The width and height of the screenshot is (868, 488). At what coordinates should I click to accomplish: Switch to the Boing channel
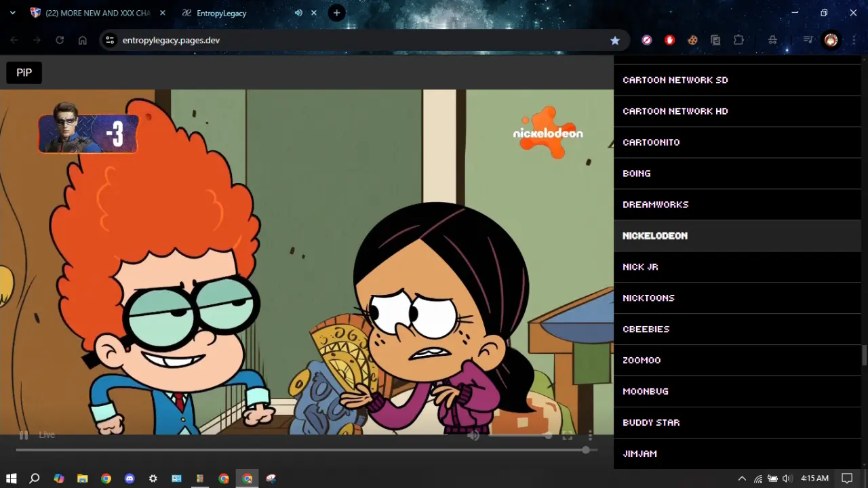tap(737, 174)
